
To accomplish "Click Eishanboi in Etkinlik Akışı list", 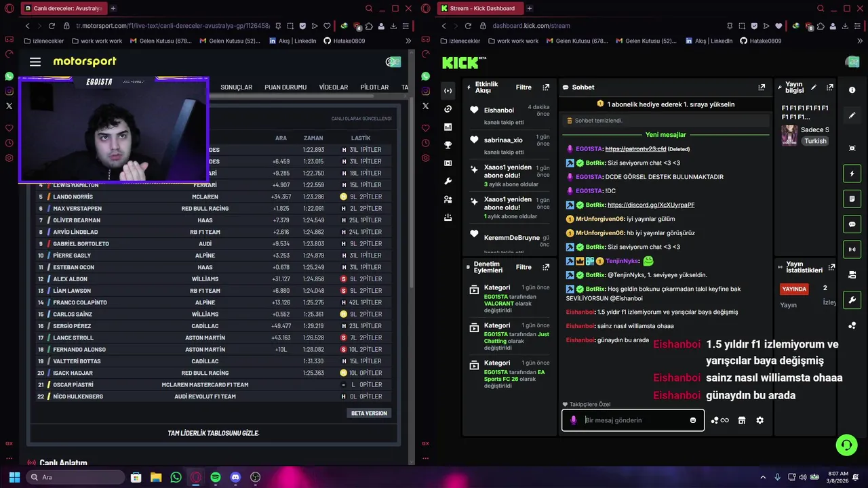I will pos(499,110).
